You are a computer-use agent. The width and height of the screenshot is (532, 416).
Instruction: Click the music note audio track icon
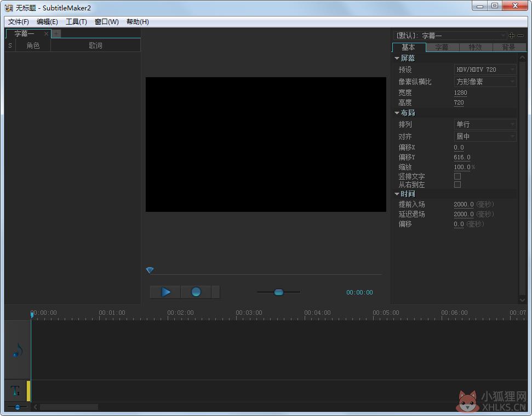(18, 350)
